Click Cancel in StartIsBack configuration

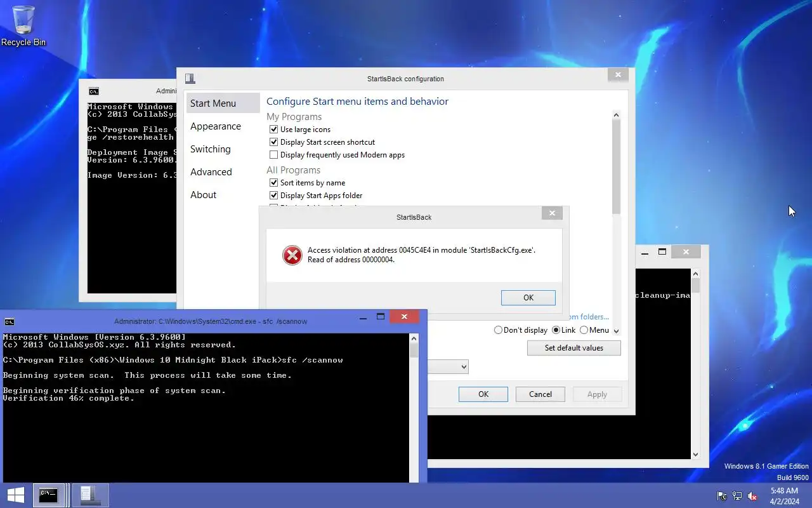(540, 394)
